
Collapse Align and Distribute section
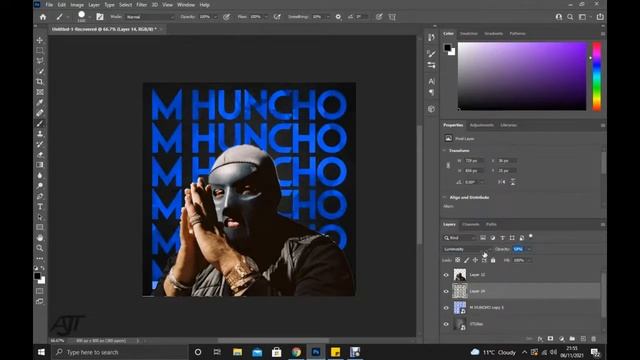pos(444,197)
